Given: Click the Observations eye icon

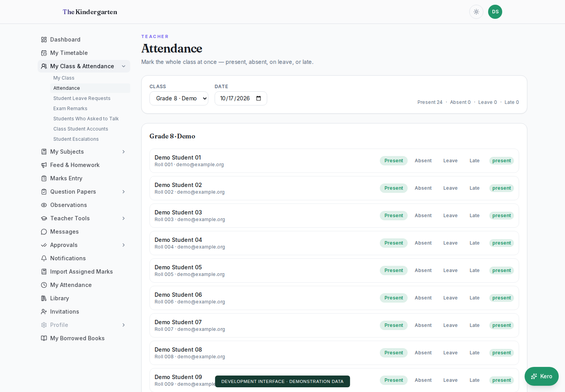Looking at the screenshot, I should point(44,205).
